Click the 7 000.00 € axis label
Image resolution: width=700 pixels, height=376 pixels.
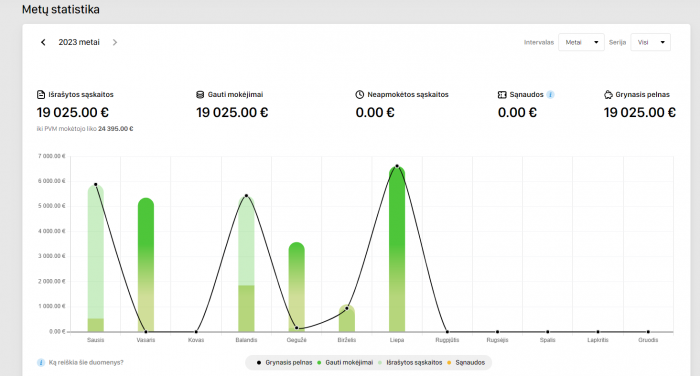tap(51, 156)
